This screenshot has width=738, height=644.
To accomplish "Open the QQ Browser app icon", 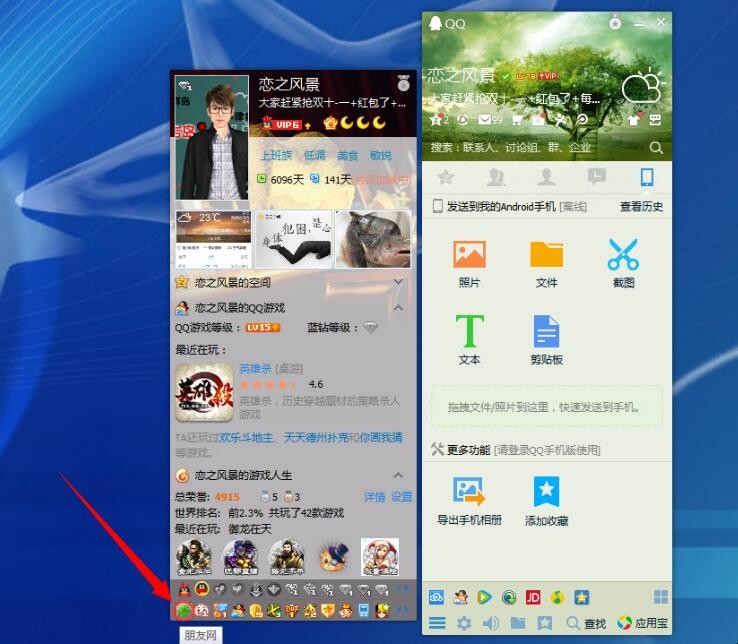I will coord(509,597).
